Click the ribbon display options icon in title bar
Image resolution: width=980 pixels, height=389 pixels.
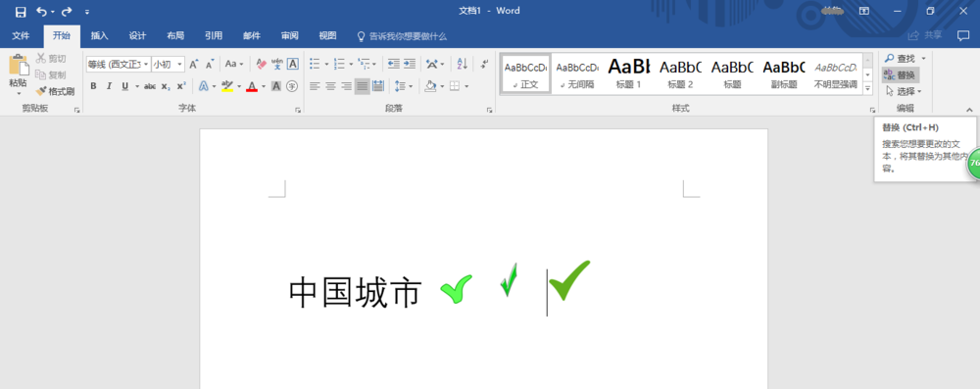pos(863,11)
